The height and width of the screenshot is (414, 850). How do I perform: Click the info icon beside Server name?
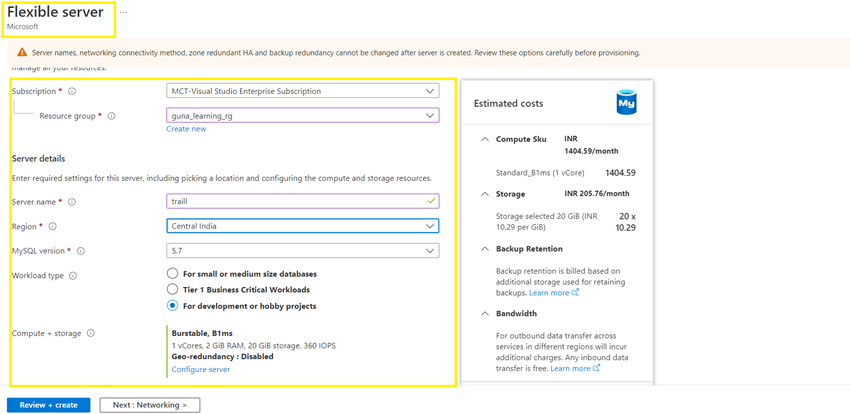pyautogui.click(x=72, y=202)
